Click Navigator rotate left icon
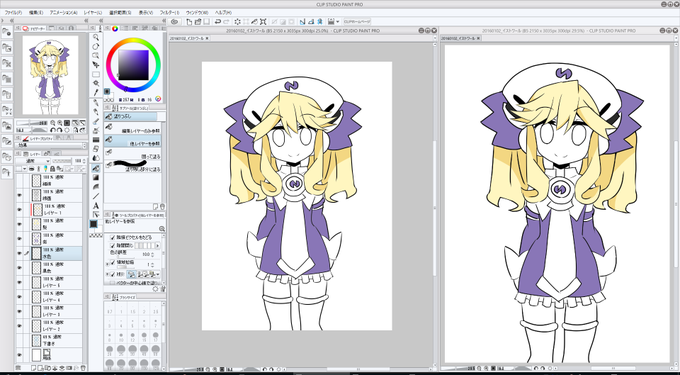 tap(53, 130)
